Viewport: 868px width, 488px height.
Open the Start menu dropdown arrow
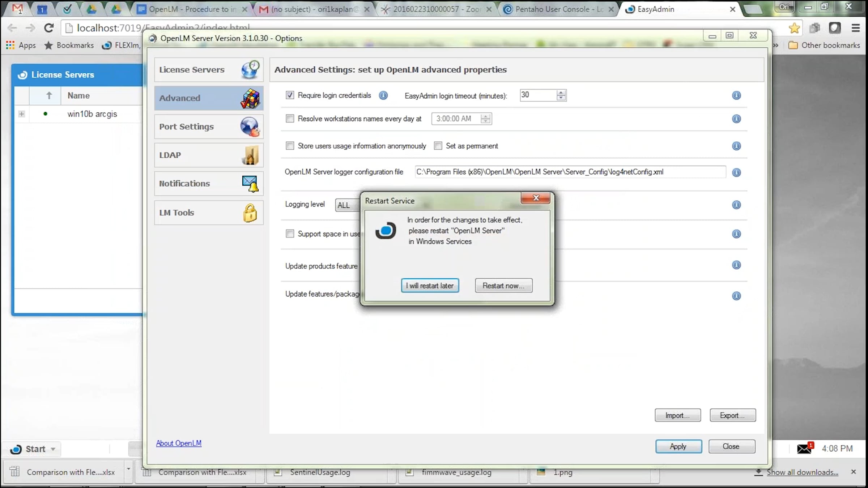[53, 449]
